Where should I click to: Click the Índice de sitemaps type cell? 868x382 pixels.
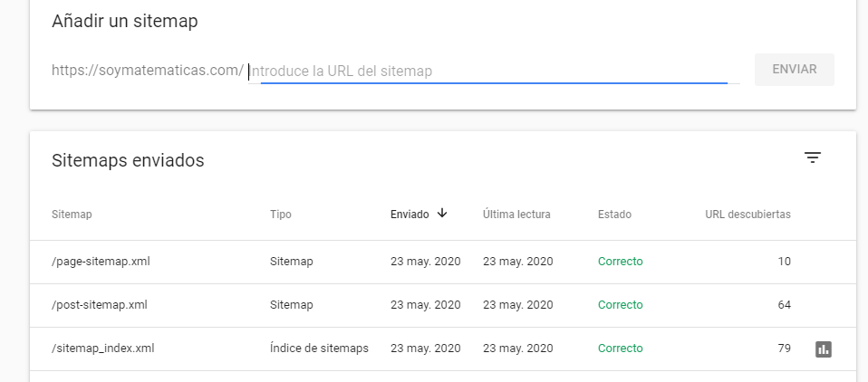320,349
